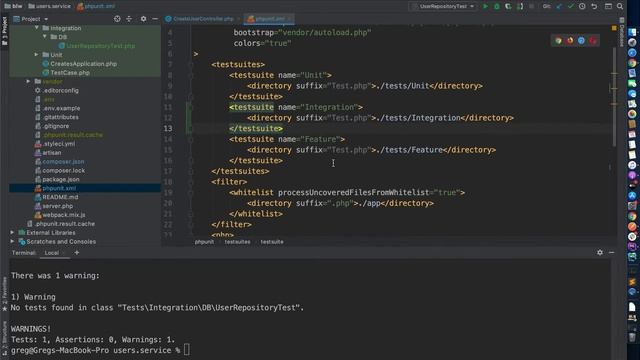Revert changes with the undo arrow icon
This screenshot has width=640, height=360.
click(594, 6)
